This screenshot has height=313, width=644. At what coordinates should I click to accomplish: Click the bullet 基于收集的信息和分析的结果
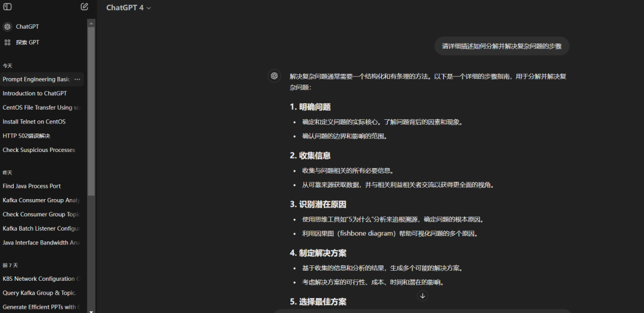383,268
